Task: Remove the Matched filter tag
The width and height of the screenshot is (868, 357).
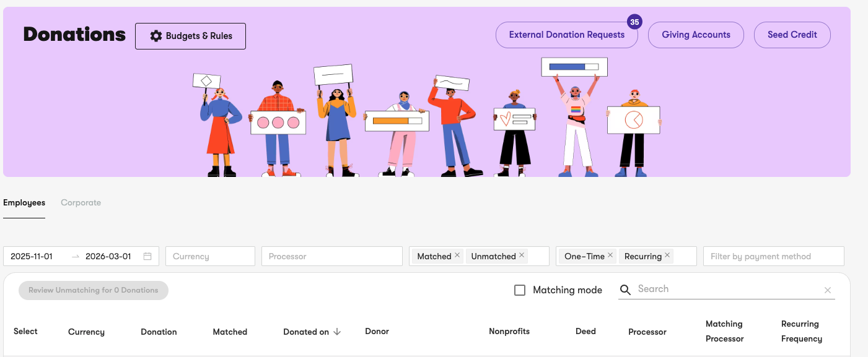Action: [x=457, y=255]
